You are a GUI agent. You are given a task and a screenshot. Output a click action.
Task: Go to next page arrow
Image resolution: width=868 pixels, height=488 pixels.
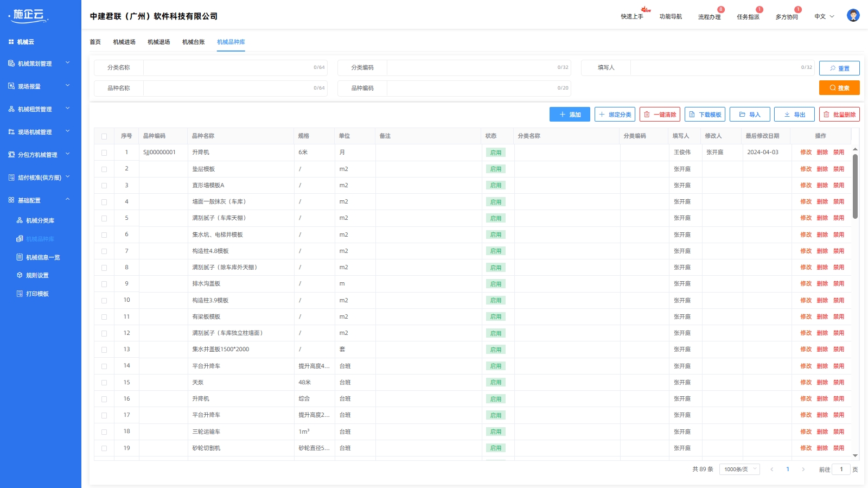tap(803, 470)
